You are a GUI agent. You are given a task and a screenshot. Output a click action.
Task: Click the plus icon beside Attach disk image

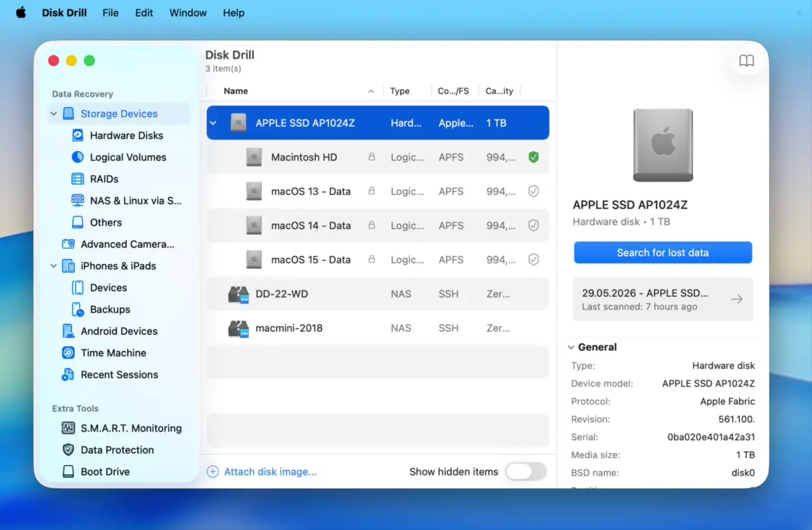(213, 472)
